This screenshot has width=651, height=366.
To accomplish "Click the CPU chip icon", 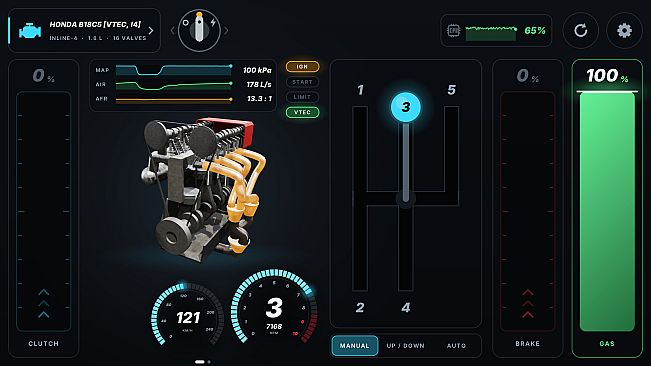I will click(x=453, y=31).
